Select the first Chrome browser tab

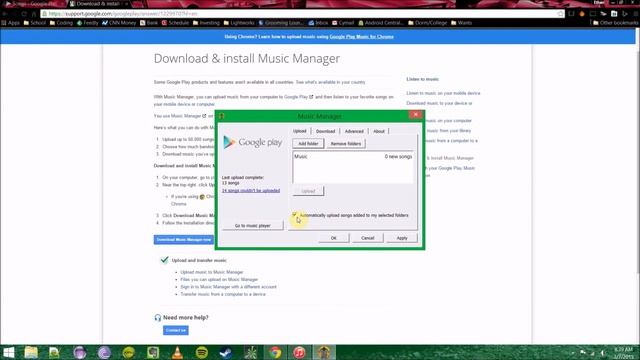pyautogui.click(x=32, y=4)
